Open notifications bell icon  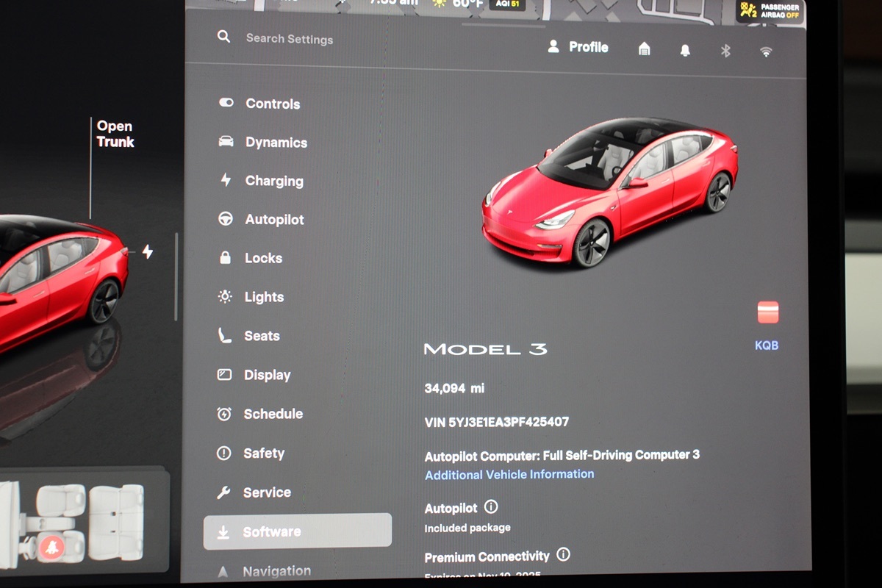click(685, 50)
